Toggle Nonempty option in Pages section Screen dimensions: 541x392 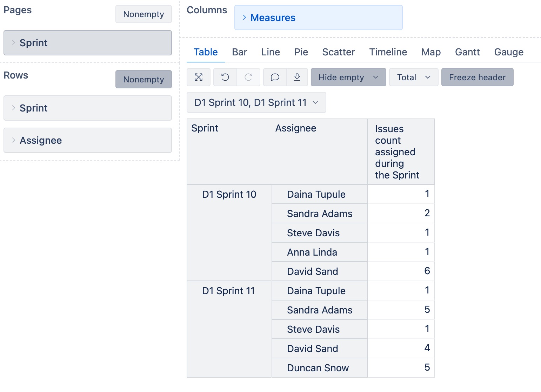143,14
